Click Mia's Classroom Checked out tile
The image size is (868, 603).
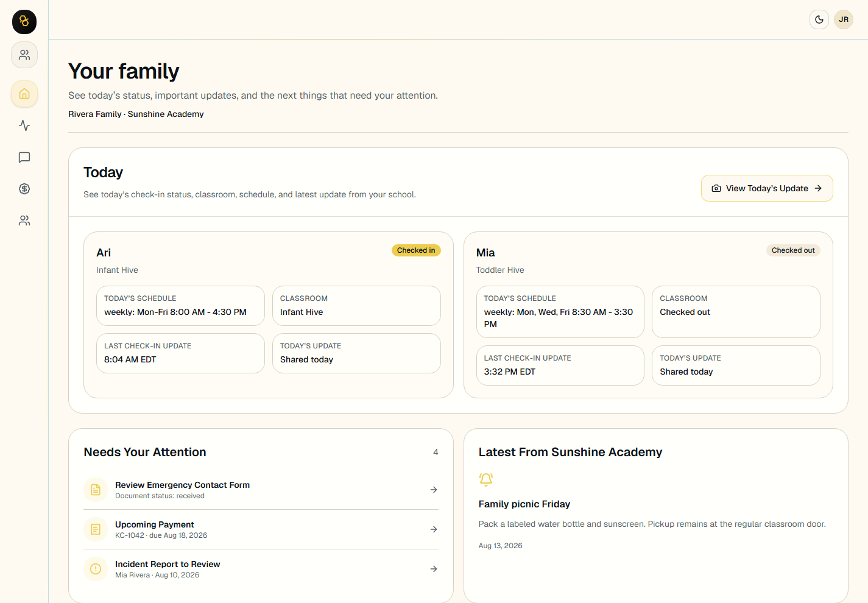tap(736, 312)
